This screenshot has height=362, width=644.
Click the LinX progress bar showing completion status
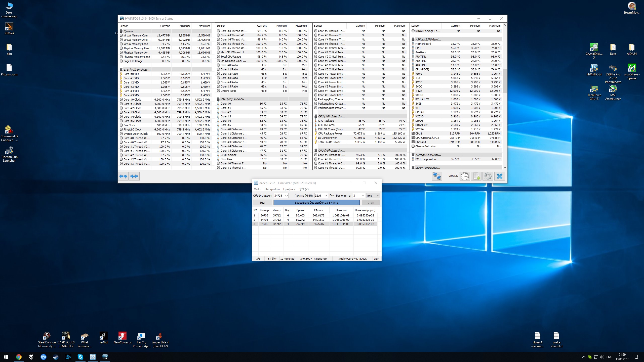(x=316, y=203)
